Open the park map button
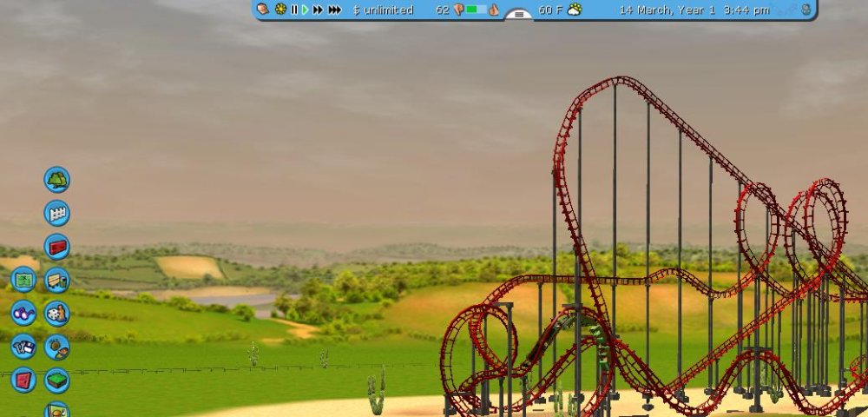Image resolution: width=868 pixels, height=417 pixels. (x=23, y=280)
